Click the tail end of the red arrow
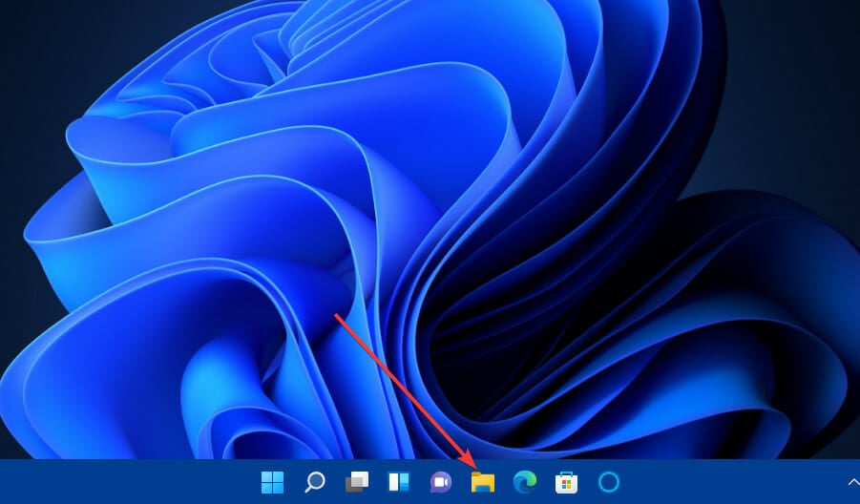This screenshot has width=860, height=504. pos(335,314)
